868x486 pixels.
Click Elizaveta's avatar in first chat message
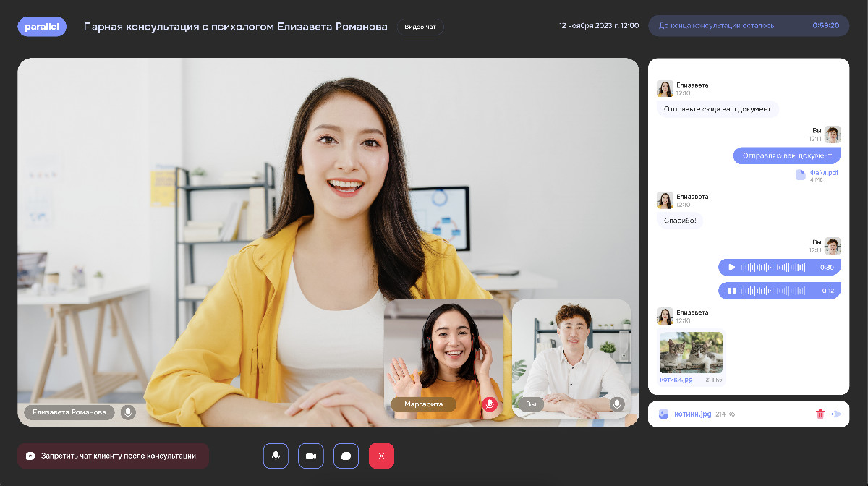[x=665, y=88]
